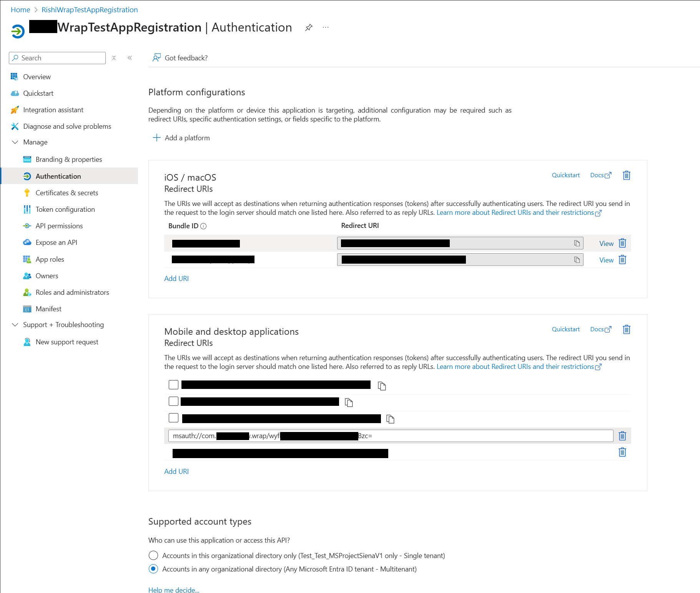700x593 pixels.
Task: Open the more options ellipsis in header
Action: (x=326, y=27)
